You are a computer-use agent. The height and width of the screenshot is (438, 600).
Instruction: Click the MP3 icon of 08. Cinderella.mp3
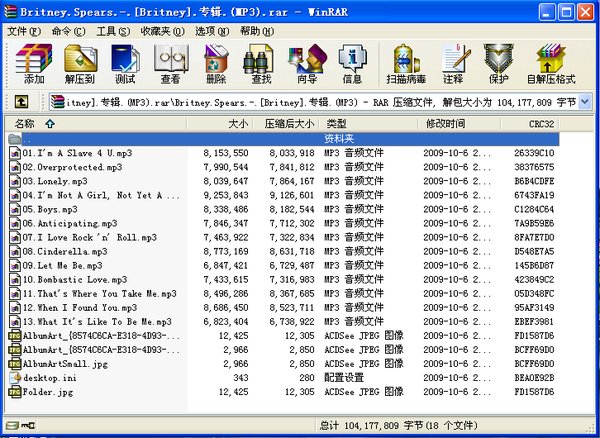point(15,251)
